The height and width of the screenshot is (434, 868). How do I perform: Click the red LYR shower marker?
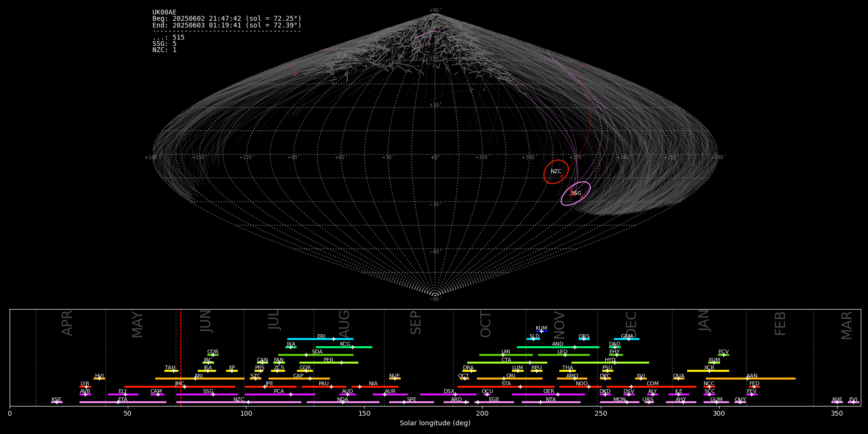(85, 387)
